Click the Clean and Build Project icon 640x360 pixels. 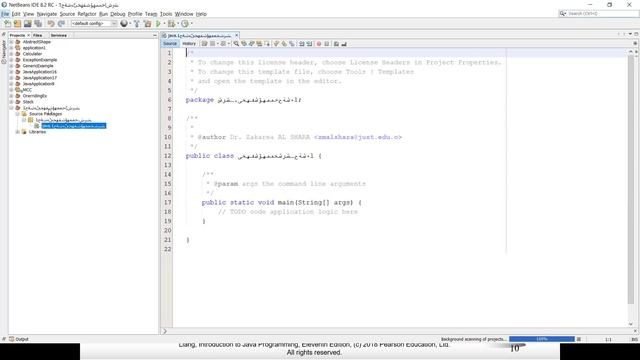147,24
